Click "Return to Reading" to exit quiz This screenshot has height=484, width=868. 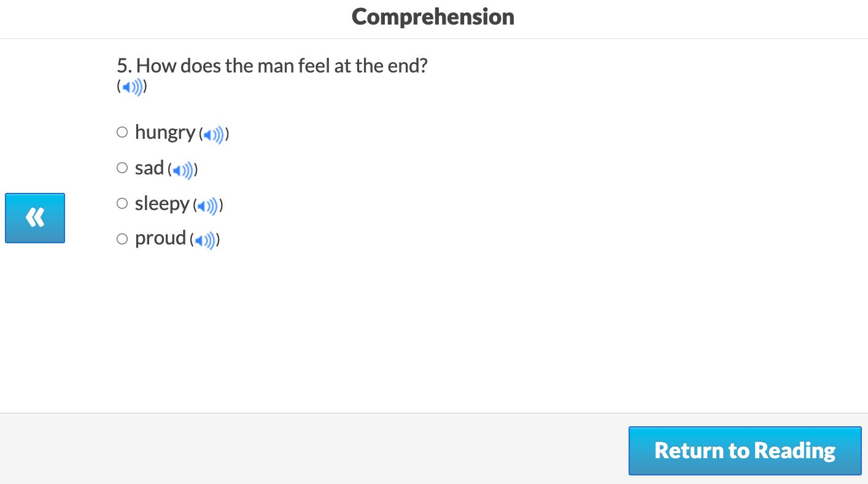(x=745, y=450)
